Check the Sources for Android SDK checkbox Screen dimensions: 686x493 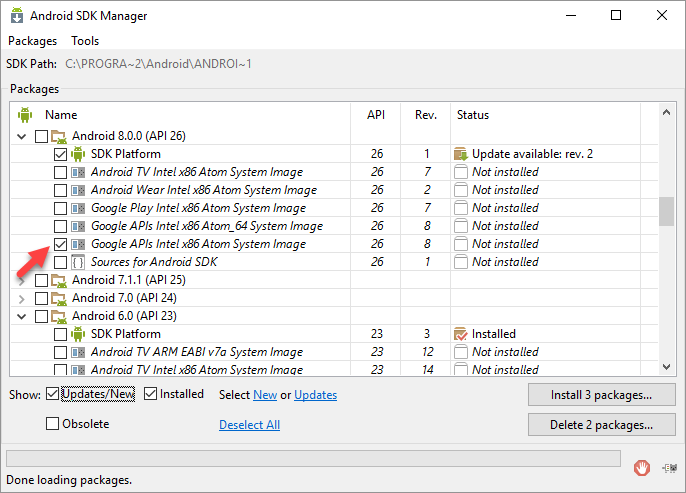(x=60, y=262)
